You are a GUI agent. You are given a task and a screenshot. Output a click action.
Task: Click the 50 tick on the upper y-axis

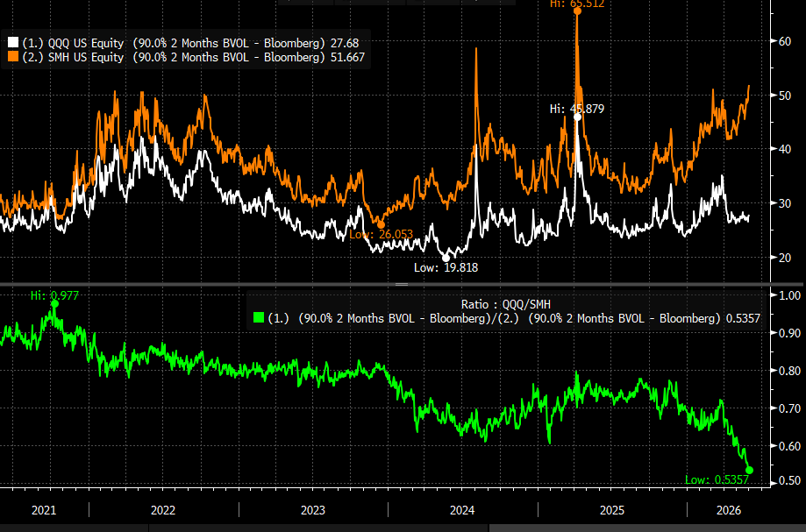click(784, 96)
